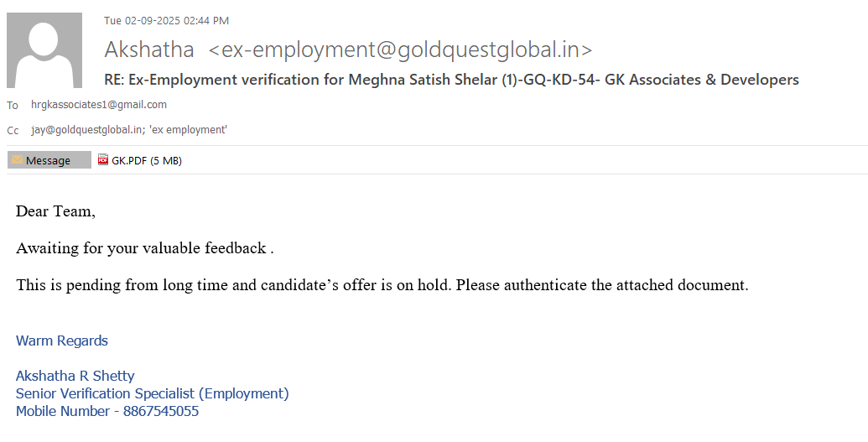This screenshot has height=442, width=868.
Task: Click the mobile number 8867545055
Action: coord(161,412)
